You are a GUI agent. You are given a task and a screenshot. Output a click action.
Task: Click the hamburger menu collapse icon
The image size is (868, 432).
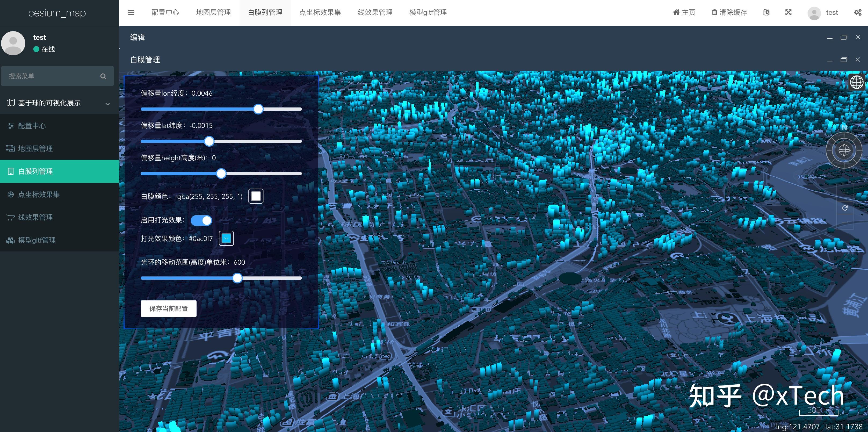pyautogui.click(x=131, y=12)
